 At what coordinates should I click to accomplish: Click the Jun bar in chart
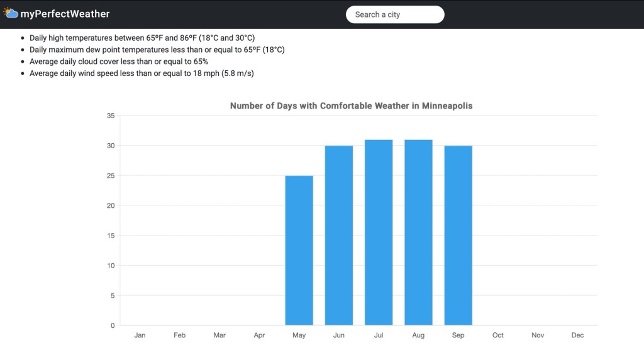click(x=339, y=236)
